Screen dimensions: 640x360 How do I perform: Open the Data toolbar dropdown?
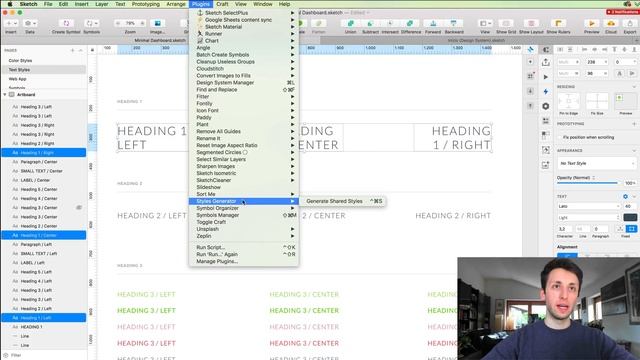tap(30, 23)
